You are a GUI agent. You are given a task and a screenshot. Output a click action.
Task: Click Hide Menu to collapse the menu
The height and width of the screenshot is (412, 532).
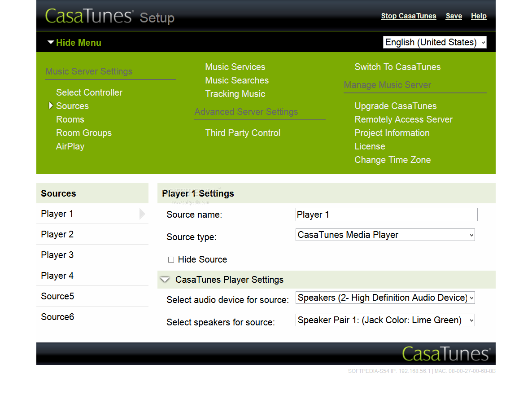(x=78, y=43)
